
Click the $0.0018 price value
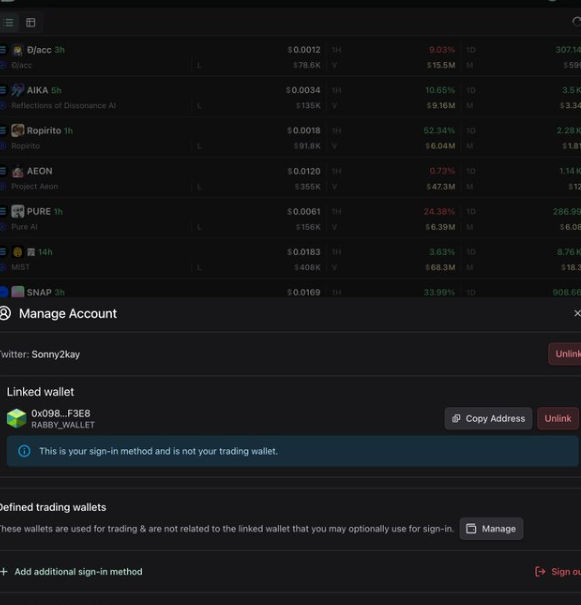click(304, 131)
